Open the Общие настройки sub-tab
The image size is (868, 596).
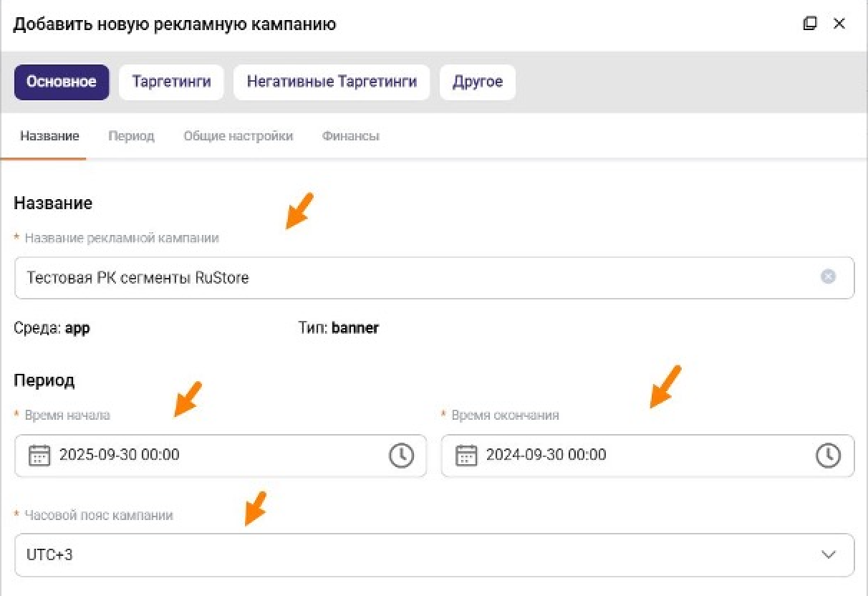pyautogui.click(x=238, y=136)
